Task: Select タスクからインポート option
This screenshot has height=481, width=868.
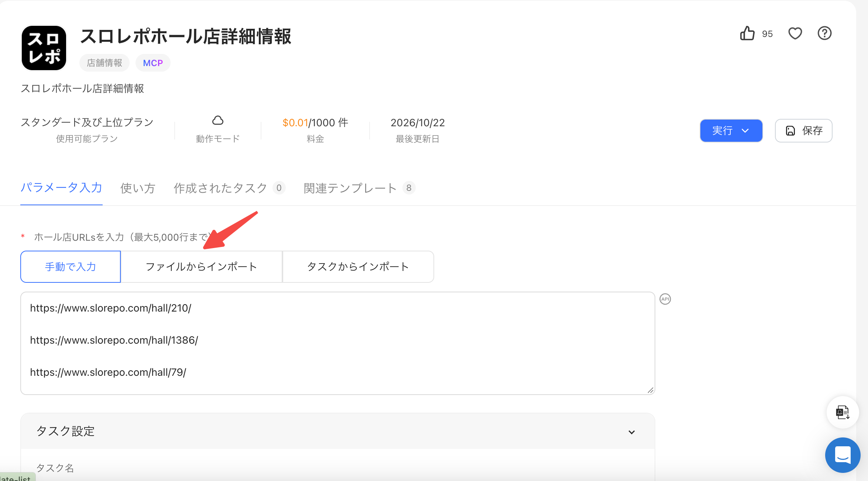Action: pos(358,267)
